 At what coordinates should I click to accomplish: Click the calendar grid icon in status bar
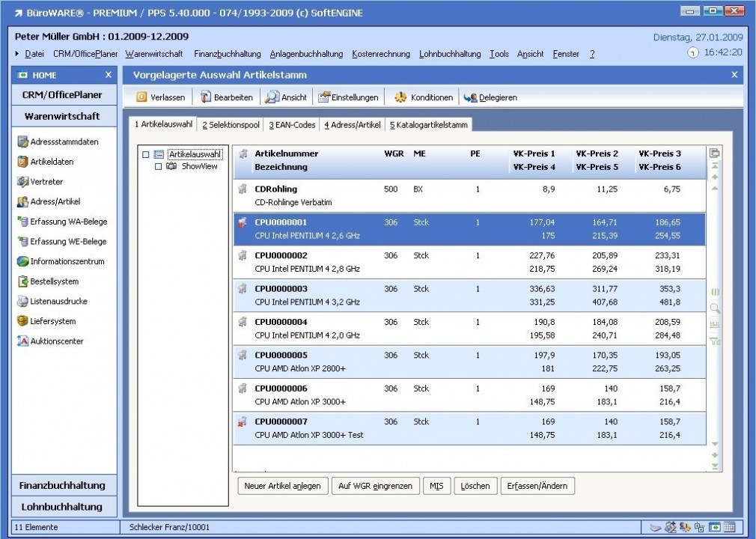[x=730, y=527]
